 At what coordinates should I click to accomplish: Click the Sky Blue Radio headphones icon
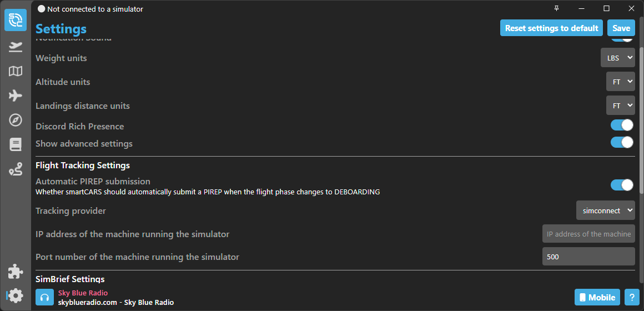click(x=45, y=297)
